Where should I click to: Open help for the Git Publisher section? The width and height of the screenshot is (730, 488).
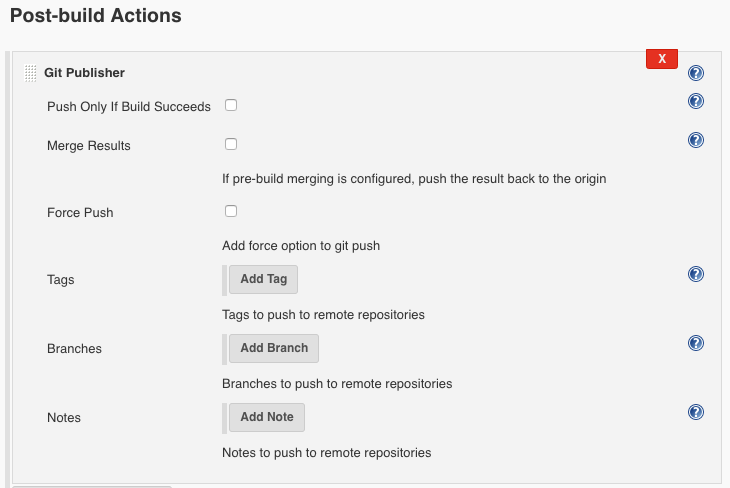click(x=696, y=73)
